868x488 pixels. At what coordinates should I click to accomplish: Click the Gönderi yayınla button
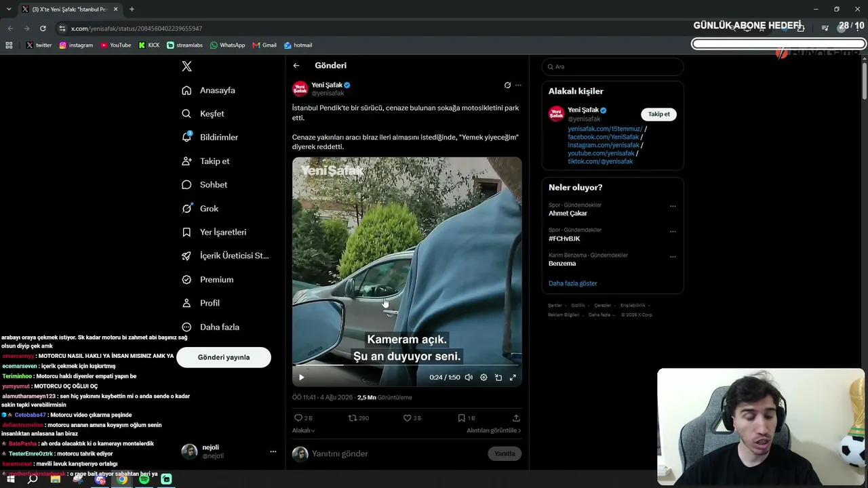(224, 357)
